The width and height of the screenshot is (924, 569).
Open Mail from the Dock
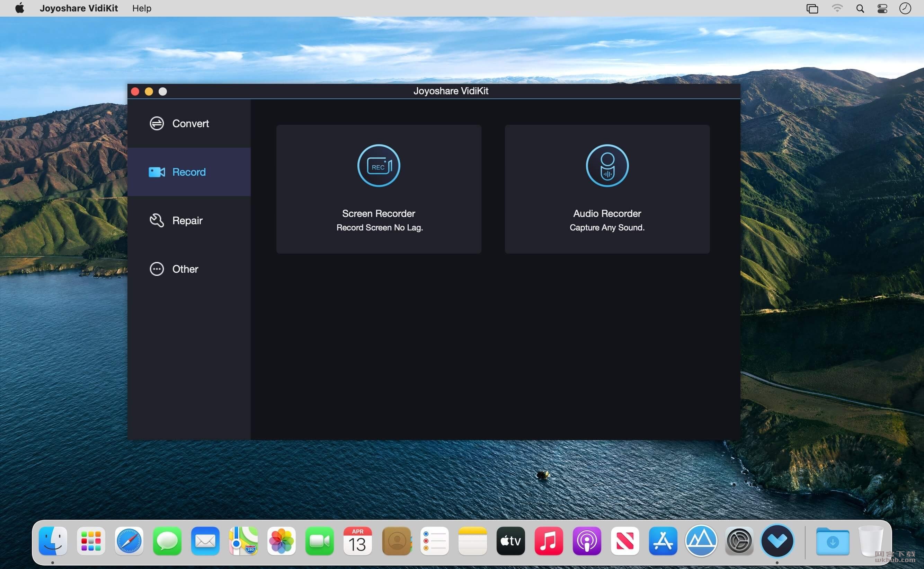205,541
